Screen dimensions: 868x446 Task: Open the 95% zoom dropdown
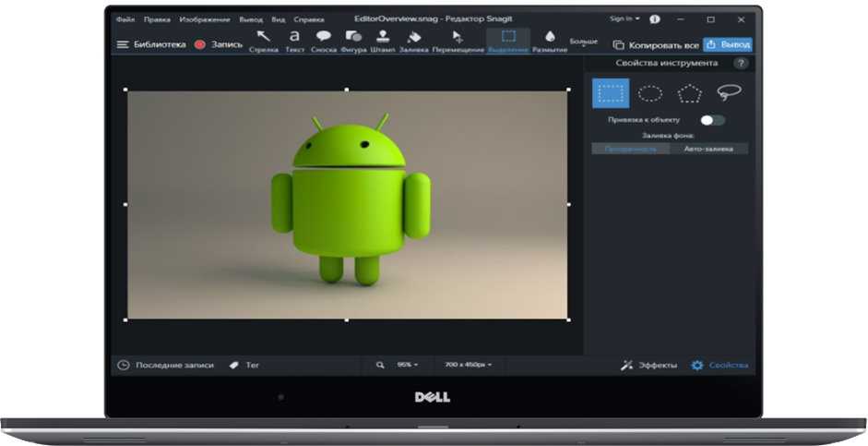408,365
